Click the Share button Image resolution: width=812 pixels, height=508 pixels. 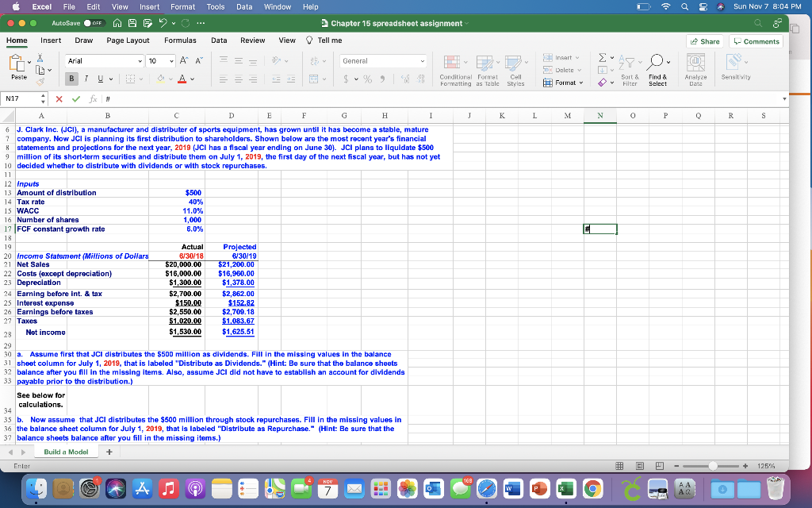click(x=705, y=40)
